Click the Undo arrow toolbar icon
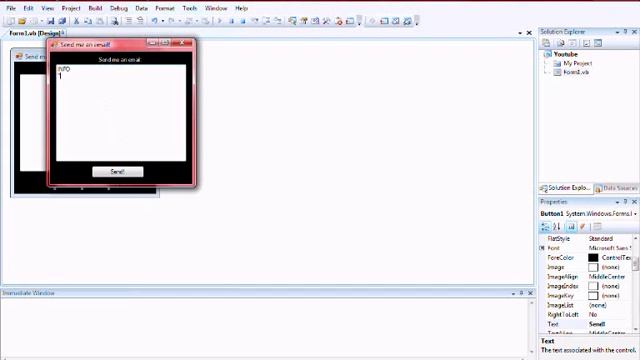 (155, 21)
